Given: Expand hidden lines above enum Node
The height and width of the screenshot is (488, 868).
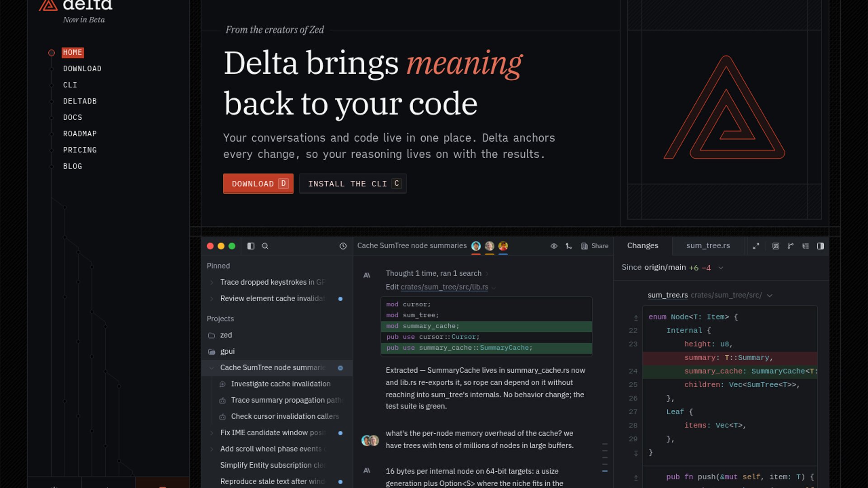Looking at the screenshot, I should (636, 318).
